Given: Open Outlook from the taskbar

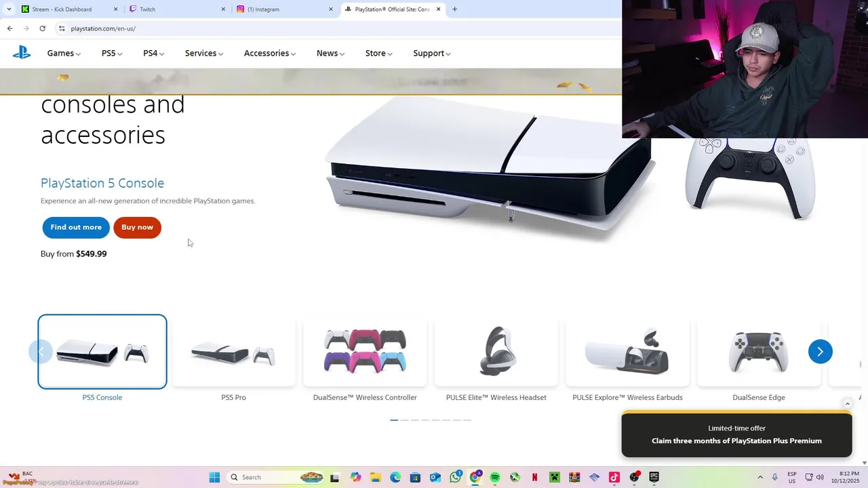Looking at the screenshot, I should click(x=435, y=477).
